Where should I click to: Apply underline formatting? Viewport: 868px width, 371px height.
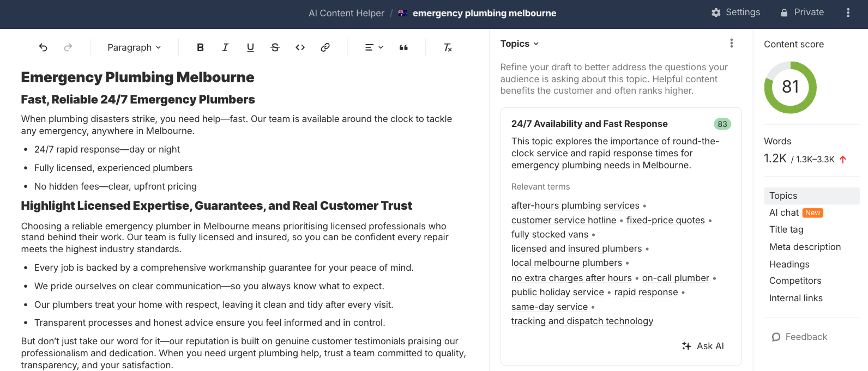click(x=250, y=47)
